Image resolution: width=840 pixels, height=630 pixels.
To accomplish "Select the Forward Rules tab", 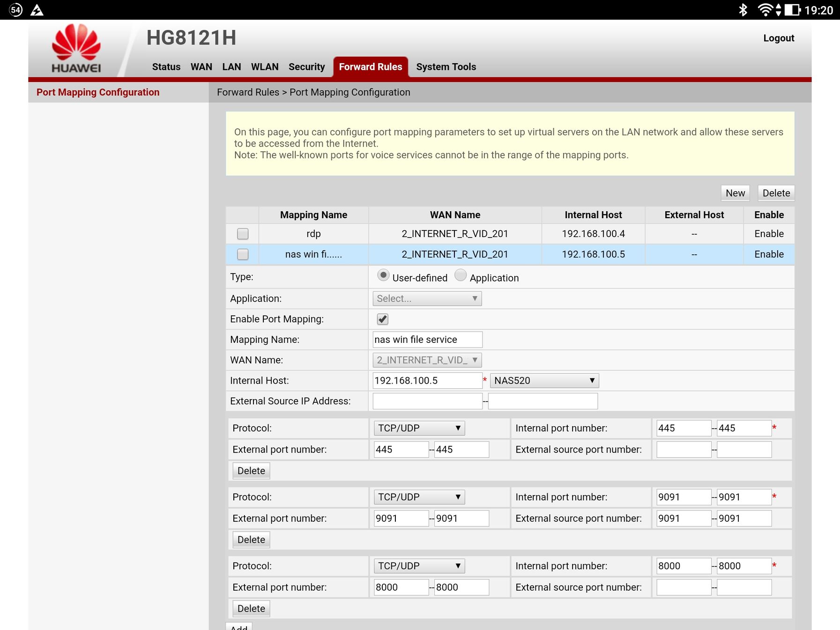I will click(371, 67).
